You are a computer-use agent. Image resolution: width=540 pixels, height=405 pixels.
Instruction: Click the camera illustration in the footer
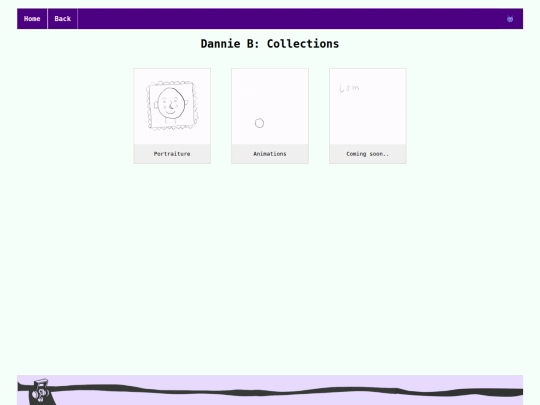[x=41, y=391]
